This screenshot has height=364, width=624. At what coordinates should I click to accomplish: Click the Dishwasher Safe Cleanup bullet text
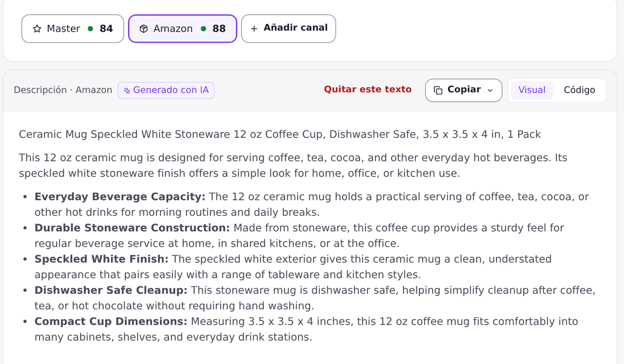coord(315,298)
